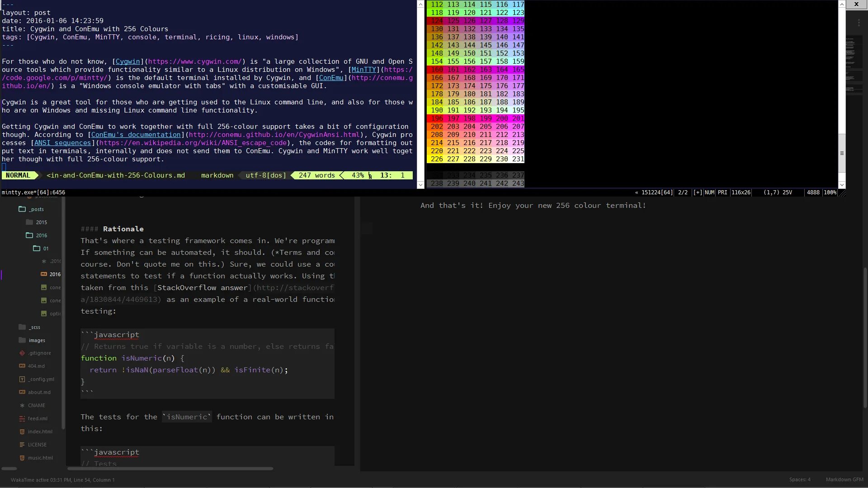Click the StackOverflow answer link in editor

click(202, 288)
